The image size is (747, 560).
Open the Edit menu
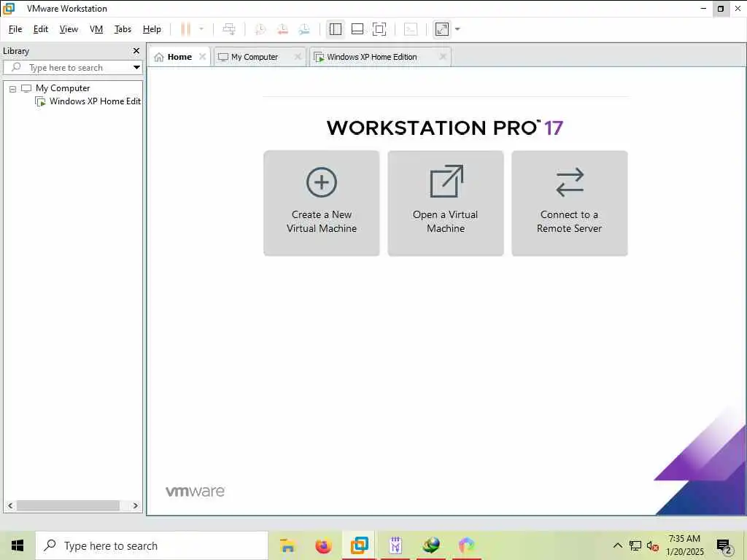coord(41,29)
